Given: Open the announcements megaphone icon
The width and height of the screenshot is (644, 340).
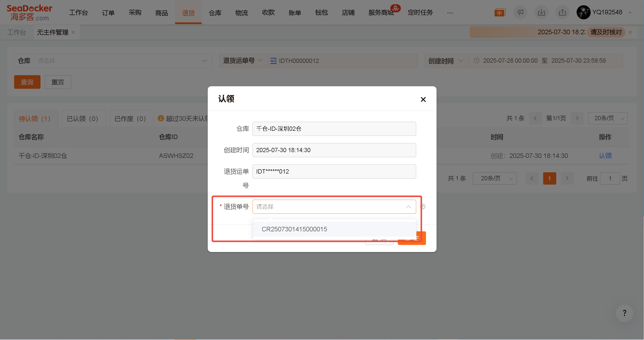Looking at the screenshot, I should (x=520, y=12).
